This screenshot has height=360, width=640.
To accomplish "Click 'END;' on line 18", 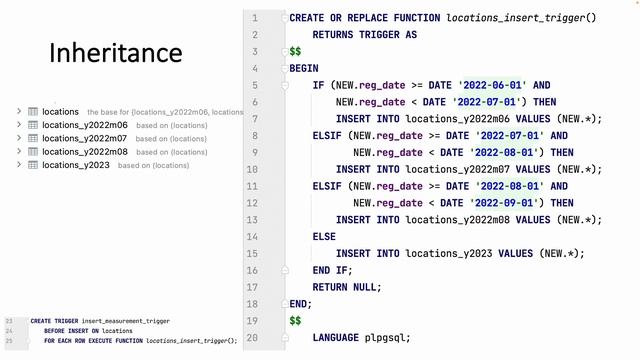I will click(301, 304).
